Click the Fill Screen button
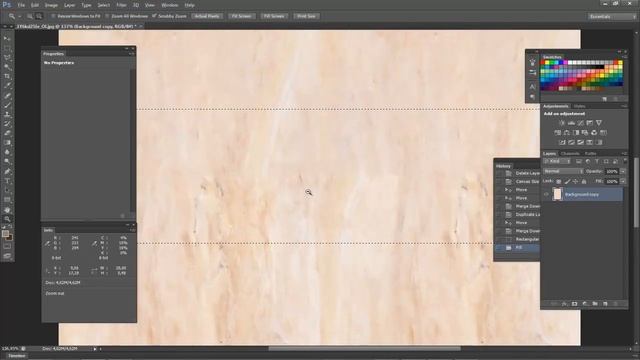Screen dimensions: 640x360 click(x=274, y=16)
